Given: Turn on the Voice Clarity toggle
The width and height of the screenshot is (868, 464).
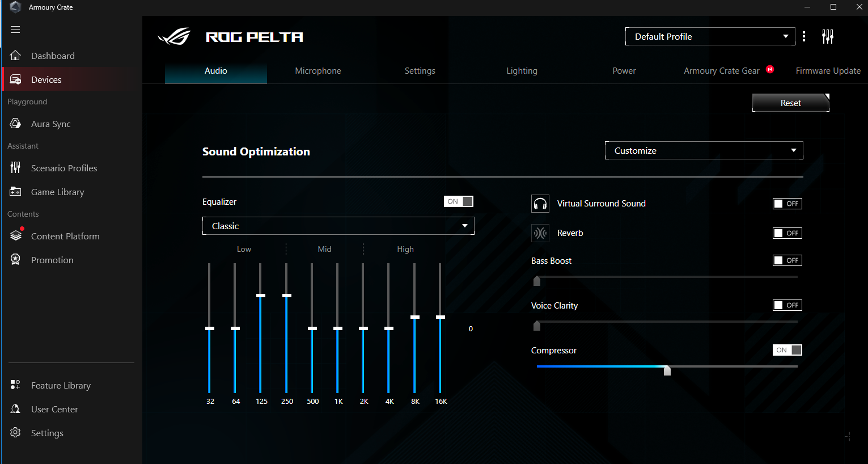Looking at the screenshot, I should [787, 305].
